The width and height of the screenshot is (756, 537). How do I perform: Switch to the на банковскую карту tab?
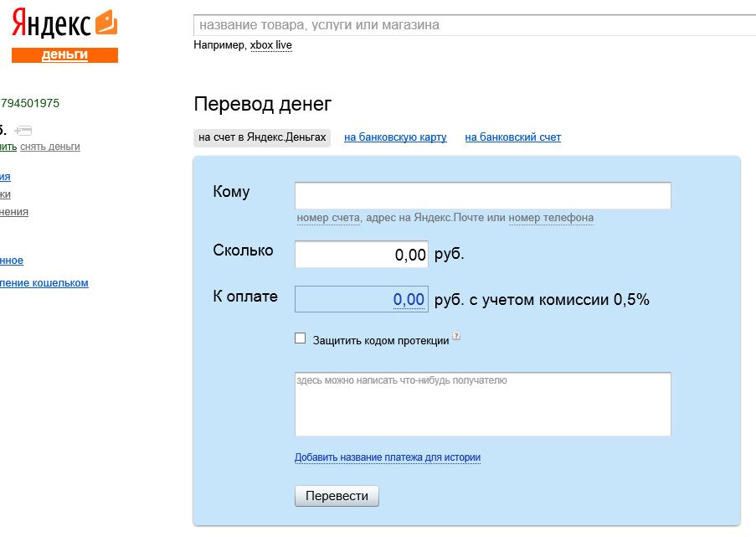coord(395,137)
